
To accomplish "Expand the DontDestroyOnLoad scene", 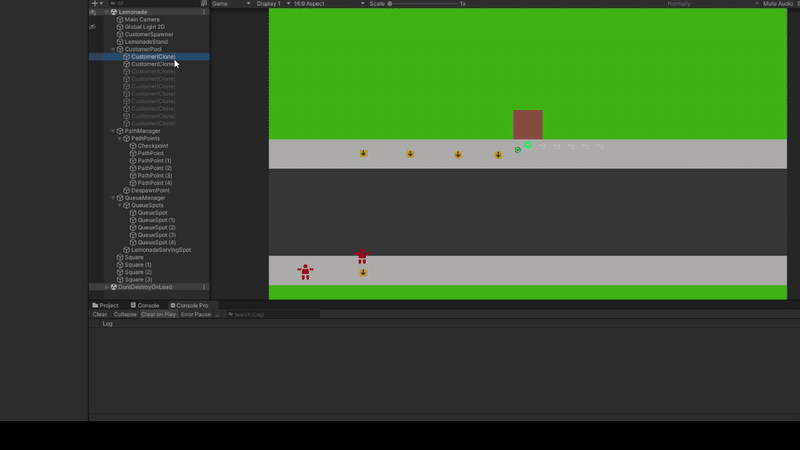I will 107,287.
